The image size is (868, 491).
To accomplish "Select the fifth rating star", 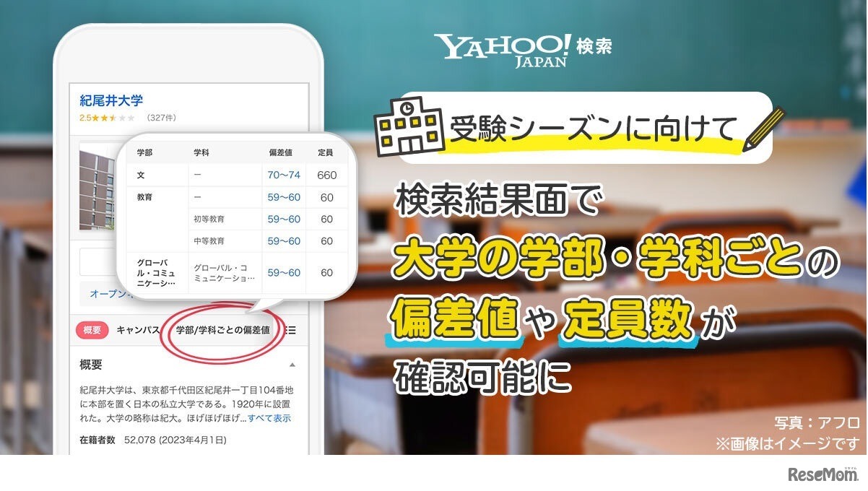I will pos(131,118).
